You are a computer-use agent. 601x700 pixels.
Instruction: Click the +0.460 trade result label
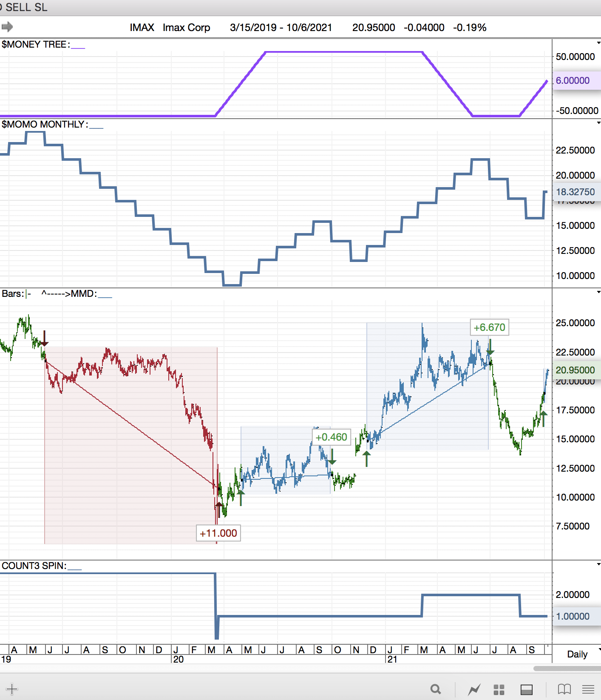pos(332,437)
